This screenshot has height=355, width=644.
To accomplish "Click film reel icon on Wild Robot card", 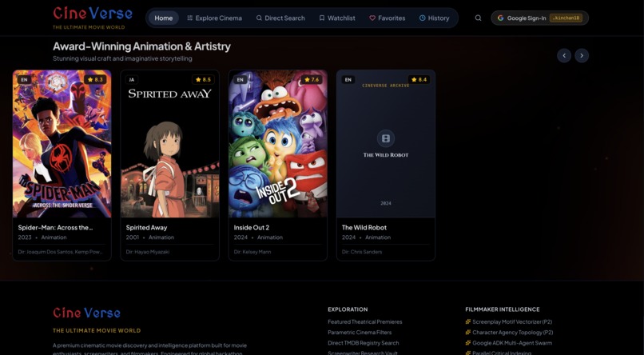I will (386, 139).
